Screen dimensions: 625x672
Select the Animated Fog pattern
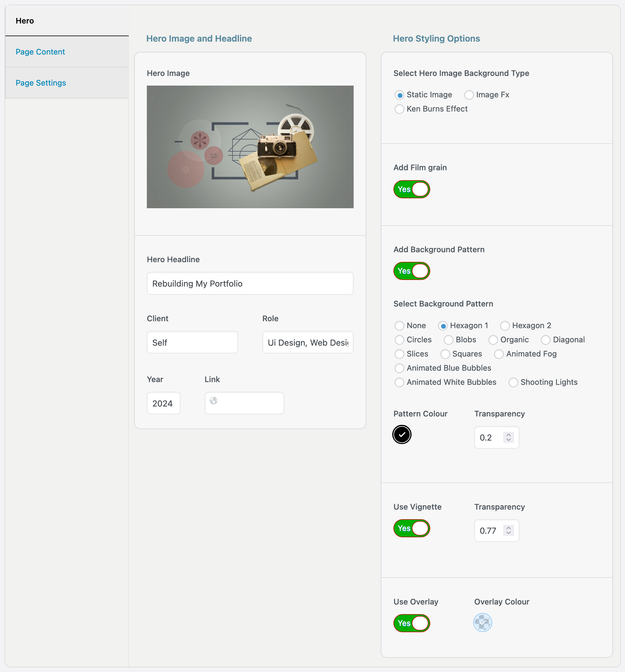[499, 354]
